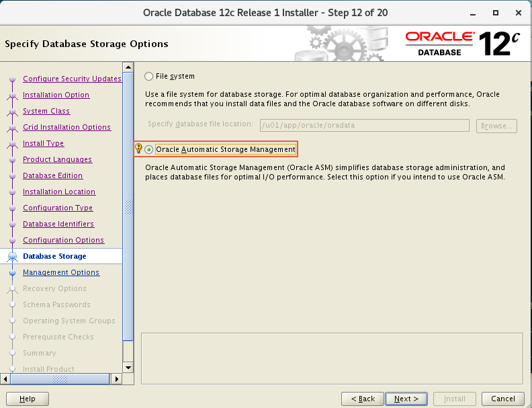
Task: Click the Database Storage step marker icon
Action: tap(13, 256)
